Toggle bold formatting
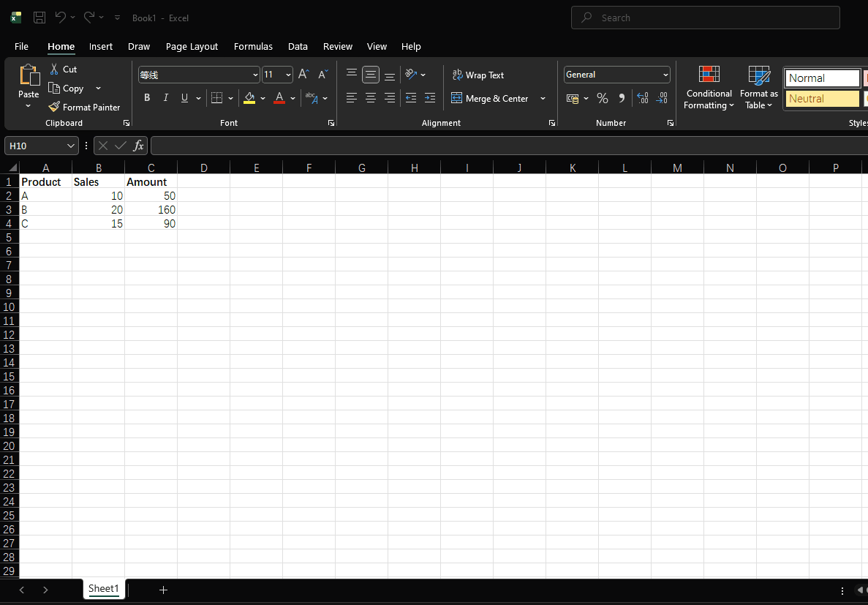Image resolution: width=868 pixels, height=605 pixels. coord(147,97)
